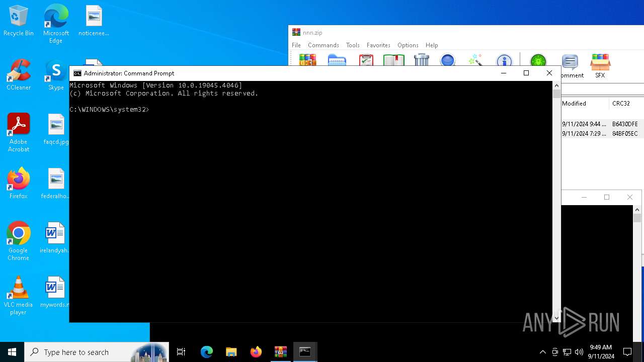Open the volume control in the system tray

(579, 352)
